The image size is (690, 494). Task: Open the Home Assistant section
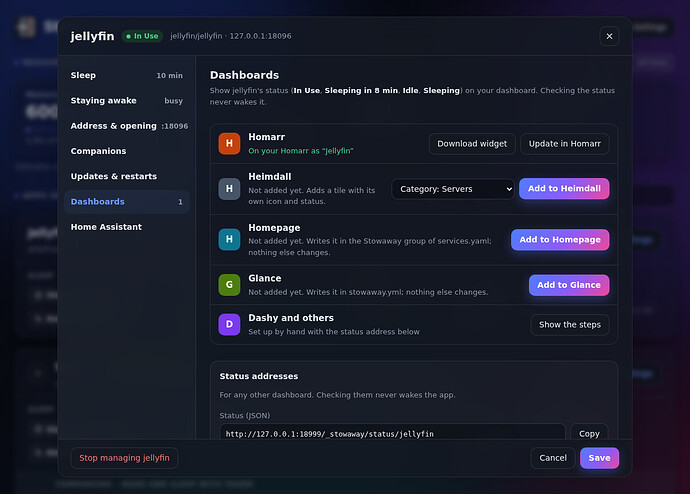[x=127, y=227]
